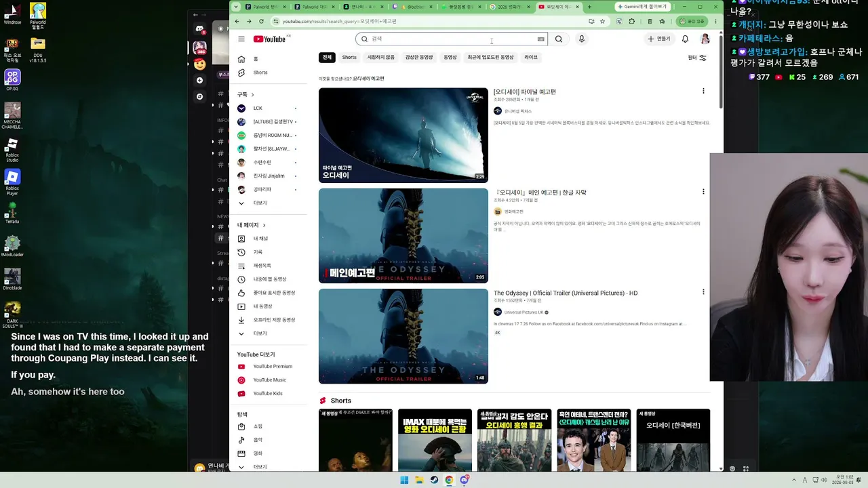868x488 pixels.
Task: Click the Gemini에게 물어보기 button
Action: [x=642, y=7]
